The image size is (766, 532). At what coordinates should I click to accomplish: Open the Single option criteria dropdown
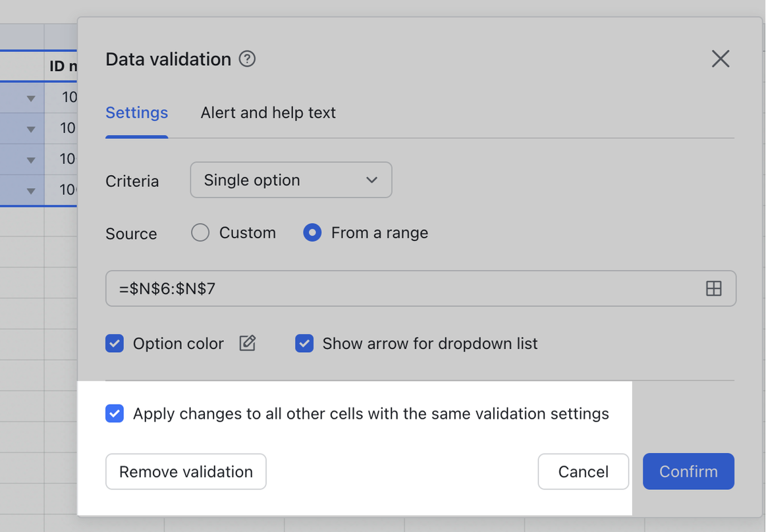[x=291, y=180]
